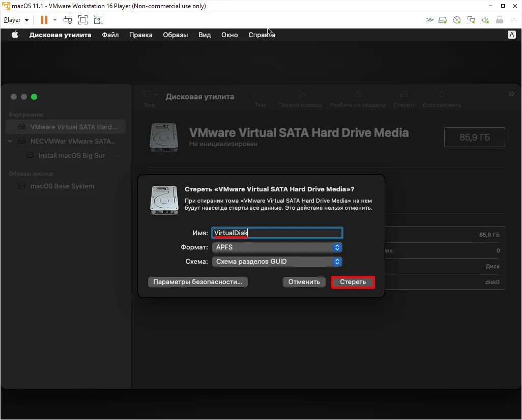Image resolution: width=522 pixels, height=420 pixels.
Task: Click the large drive icon in main pane
Action: tap(164, 137)
